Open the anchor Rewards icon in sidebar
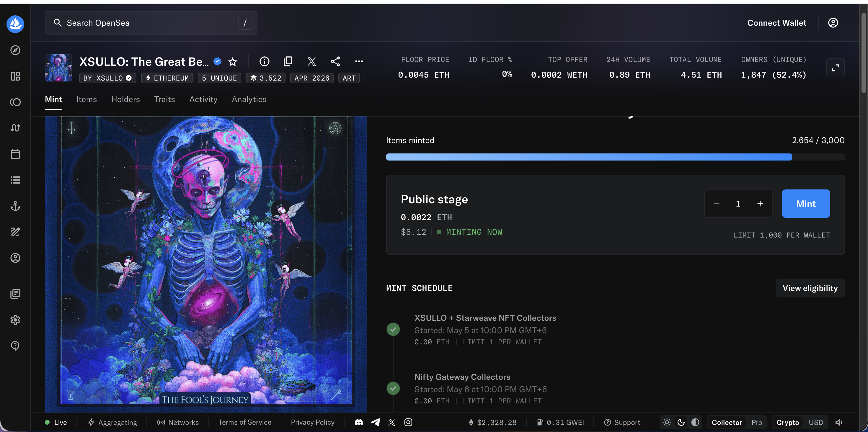The image size is (868, 432). coord(15,206)
